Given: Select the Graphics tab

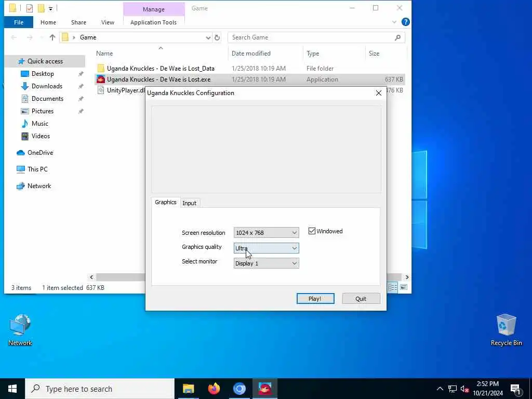Looking at the screenshot, I should point(166,202).
